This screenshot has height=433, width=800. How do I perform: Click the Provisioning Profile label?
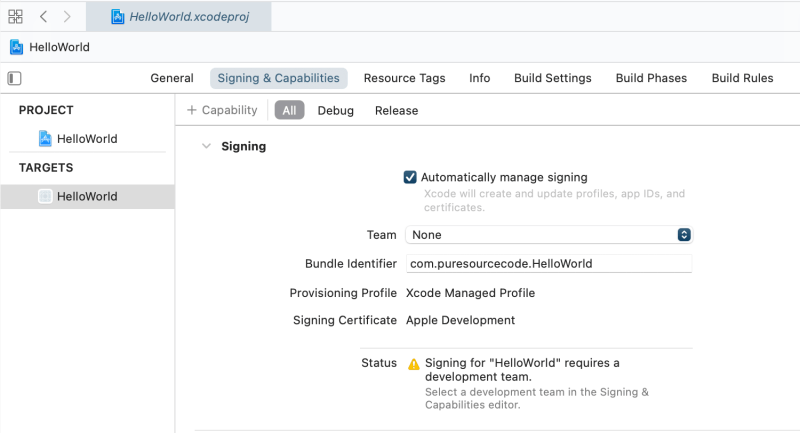pyautogui.click(x=343, y=293)
